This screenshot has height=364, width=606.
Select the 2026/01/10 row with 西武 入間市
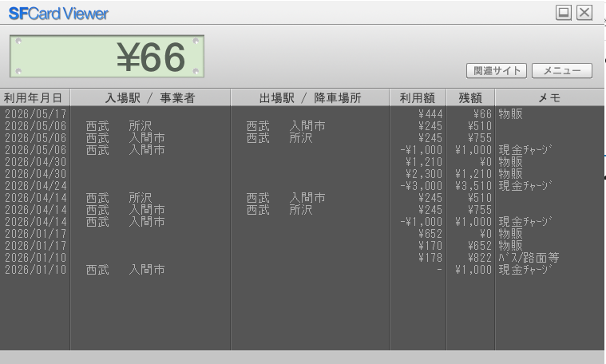[x=302, y=270]
